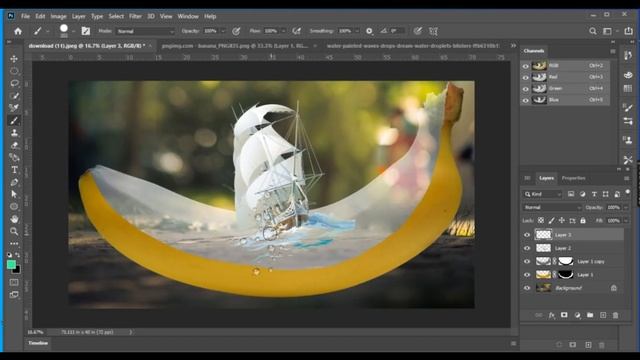Toggle Blue channel visibility eye
This screenshot has width=640, height=360.
point(526,100)
